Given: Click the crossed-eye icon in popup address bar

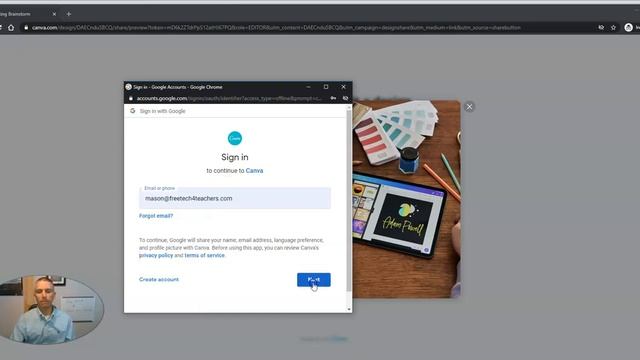Looking at the screenshot, I should [345, 98].
